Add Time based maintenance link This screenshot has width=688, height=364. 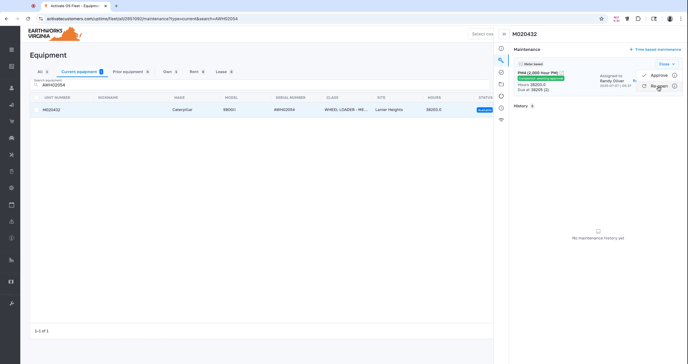[x=655, y=50]
